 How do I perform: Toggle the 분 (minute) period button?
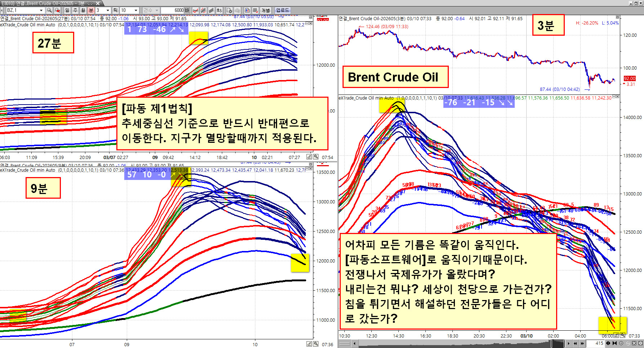click(91, 10)
